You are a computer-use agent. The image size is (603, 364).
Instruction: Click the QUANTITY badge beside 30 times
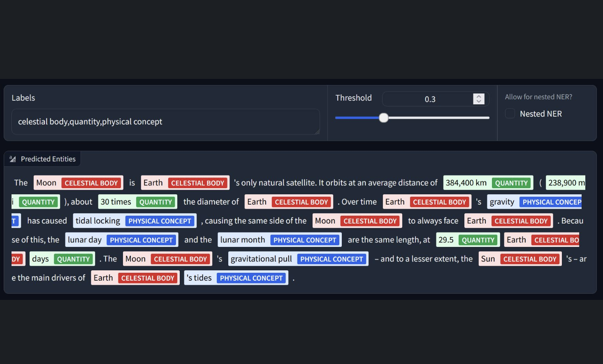[156, 202]
